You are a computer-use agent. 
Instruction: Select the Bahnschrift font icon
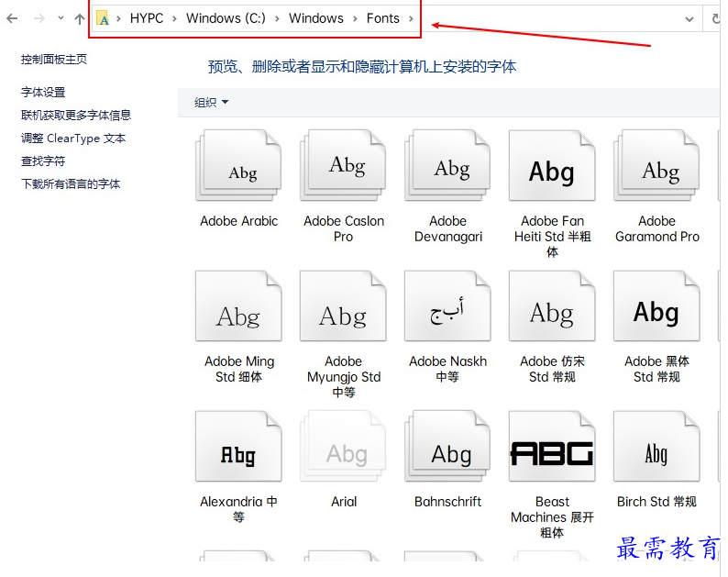[x=447, y=447]
